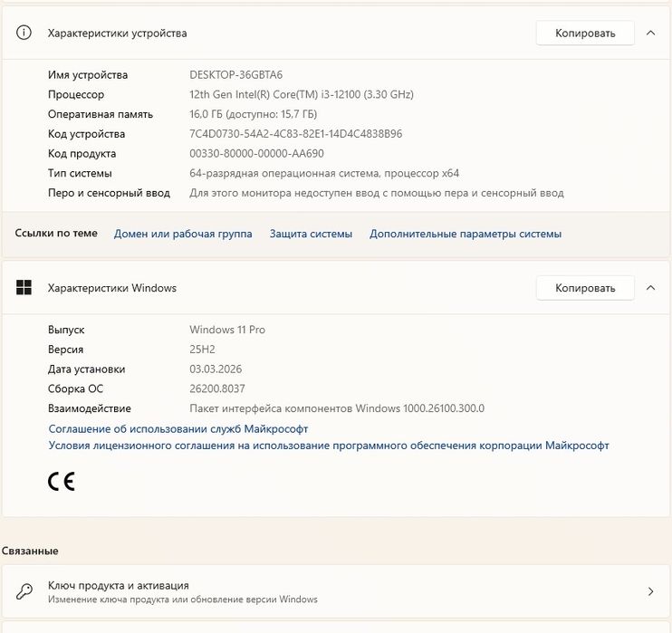Click the info icon beside Характеристики устройства
Screen dimensions: 672x633
click(24, 34)
